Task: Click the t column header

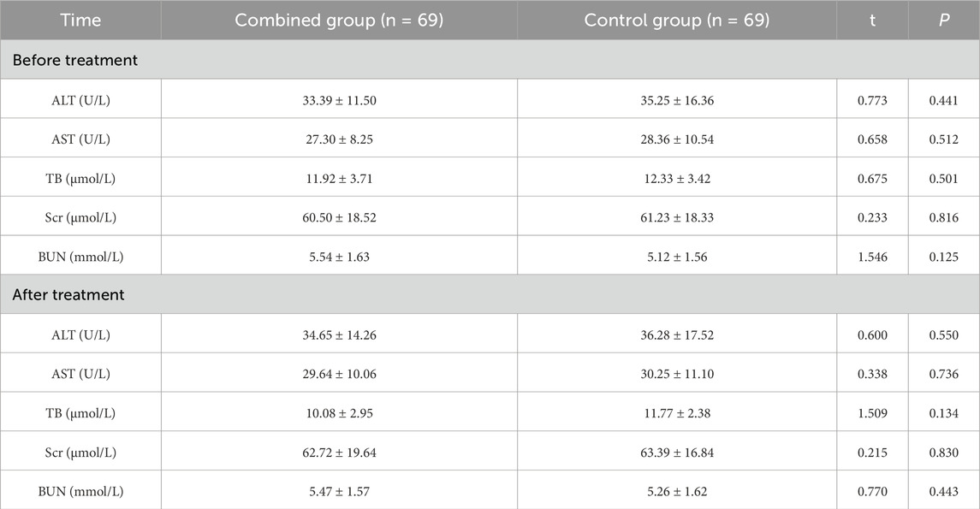Action: [872, 20]
